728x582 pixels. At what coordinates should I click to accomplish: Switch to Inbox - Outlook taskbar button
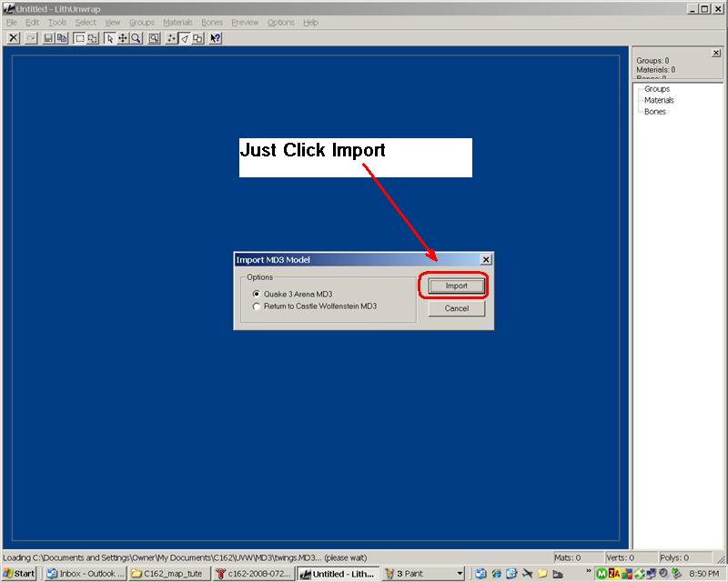coord(86,574)
